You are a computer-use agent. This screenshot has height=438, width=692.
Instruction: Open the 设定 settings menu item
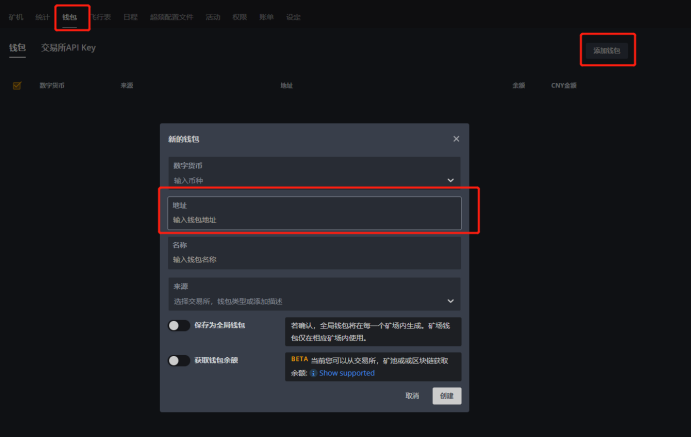(x=293, y=17)
